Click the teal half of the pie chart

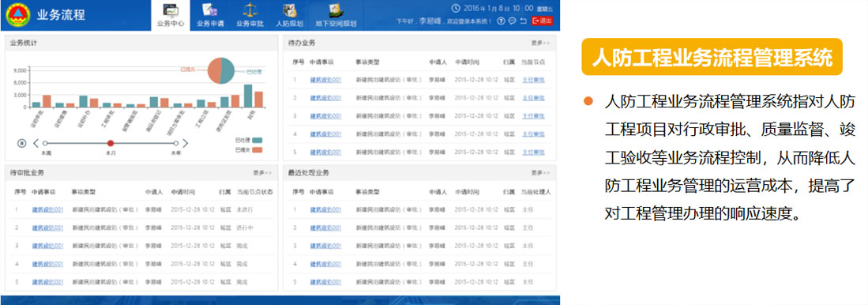coord(228,71)
